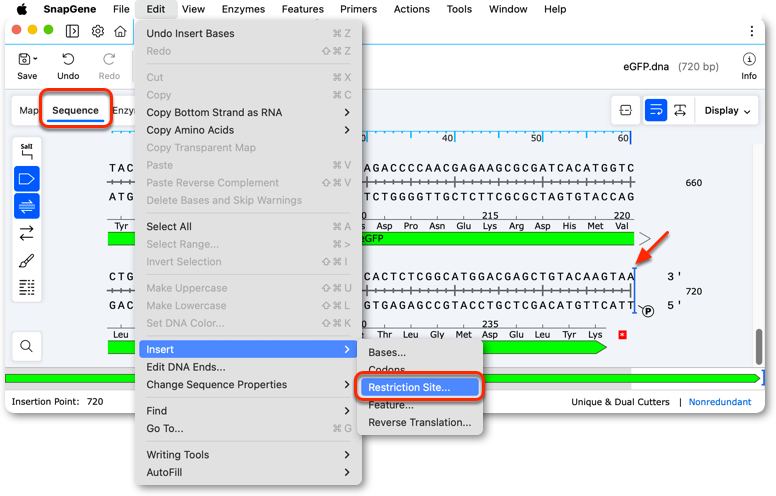Open the three-dot overflow menu

click(x=752, y=31)
